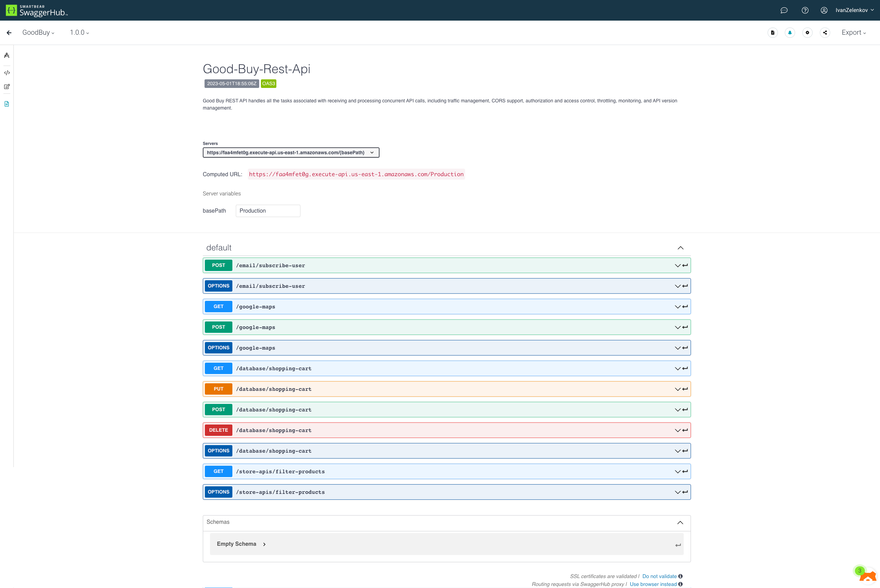The height and width of the screenshot is (588, 880).
Task: Open the teal documentation view icon
Action: pyautogui.click(x=7, y=104)
